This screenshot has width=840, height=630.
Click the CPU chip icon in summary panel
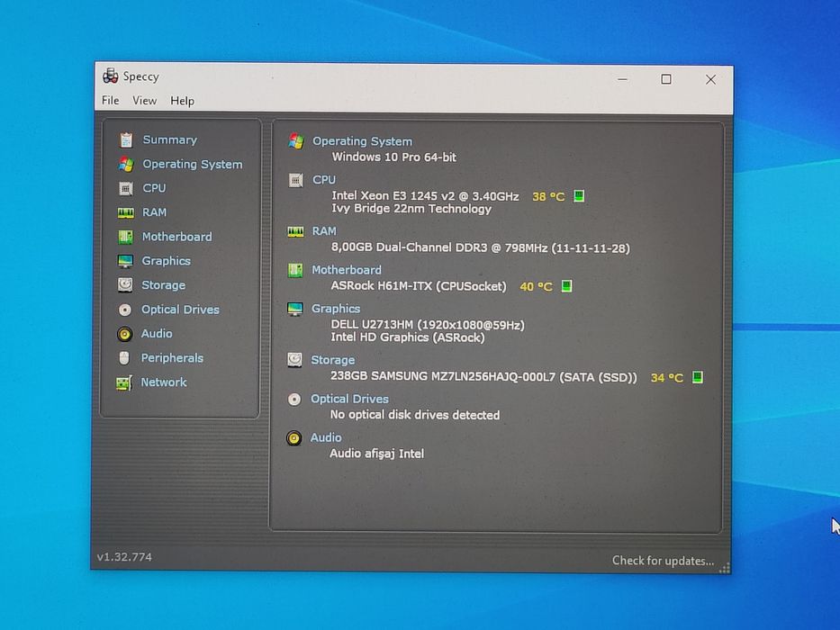(x=295, y=181)
